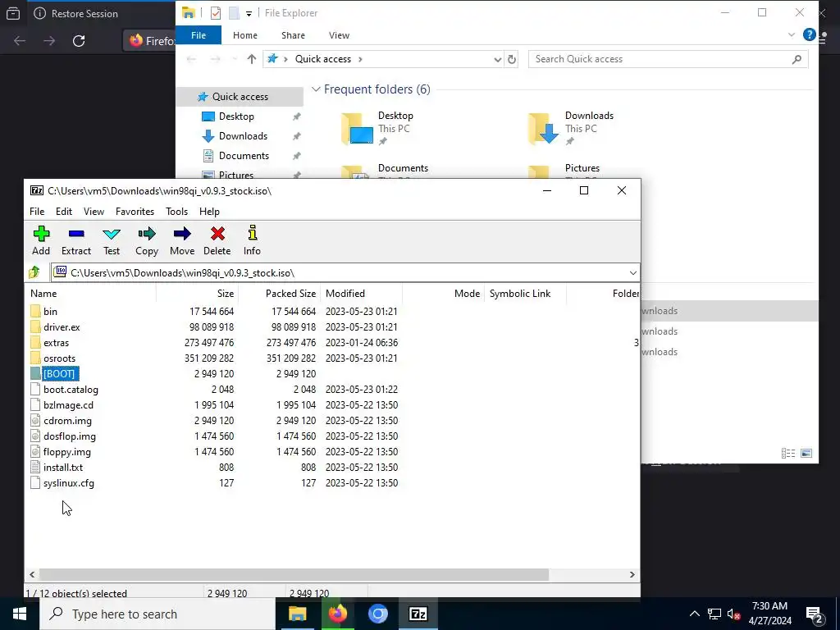
Task: Click the Move toolbar icon
Action: click(x=182, y=240)
